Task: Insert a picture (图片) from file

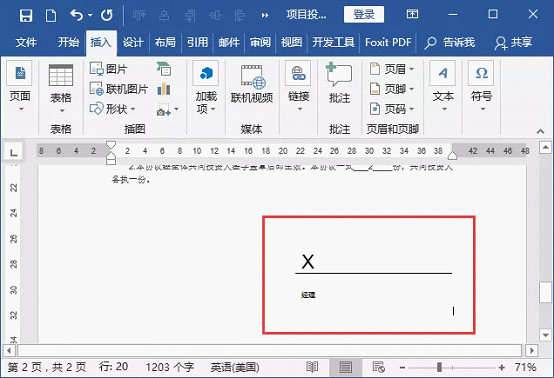Action: click(x=108, y=69)
